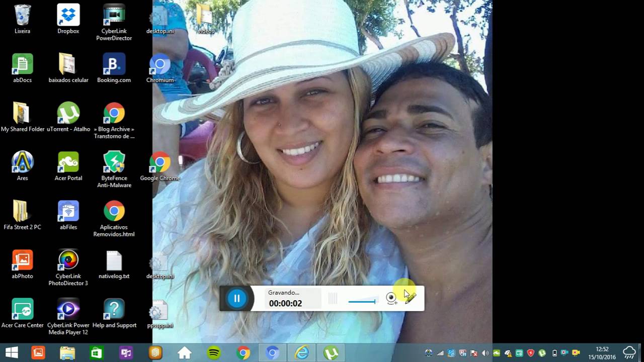Open Spotify from the taskbar
644x362 pixels.
pos(214,353)
